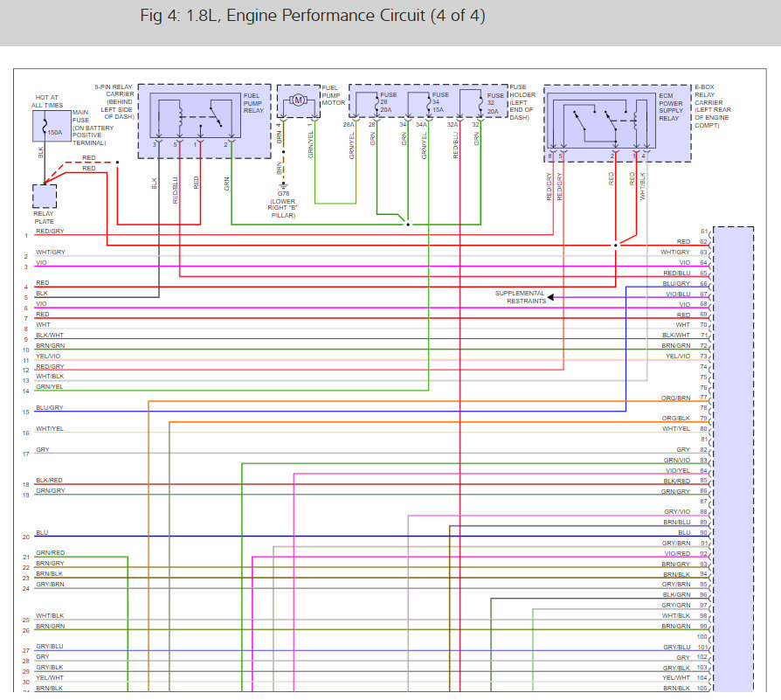
Task: Click the 'HOT AT ALL TIMES' label
Action: [x=47, y=101]
